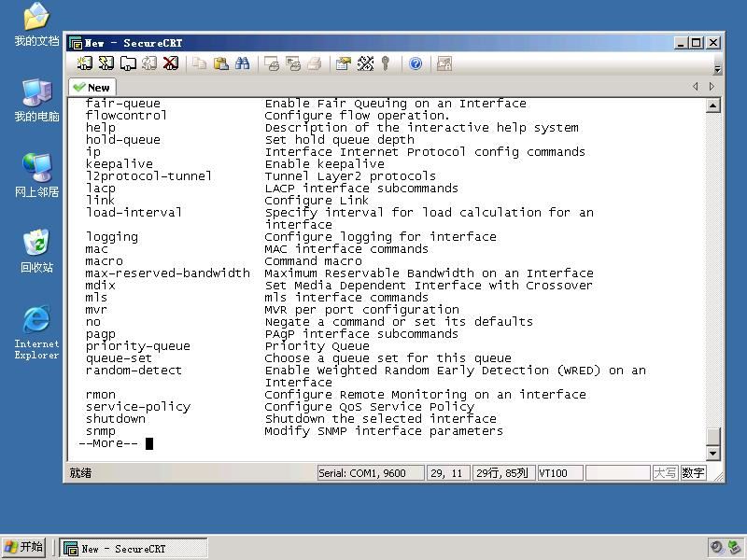Click the Connect toolbar icon
The height and width of the screenshot is (560, 747).
[85, 63]
